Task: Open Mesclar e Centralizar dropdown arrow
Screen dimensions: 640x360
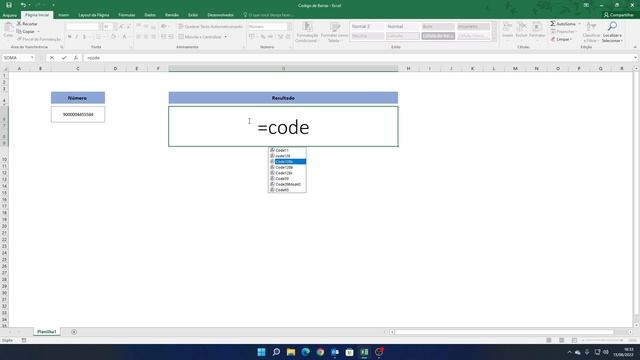Action: click(x=225, y=37)
